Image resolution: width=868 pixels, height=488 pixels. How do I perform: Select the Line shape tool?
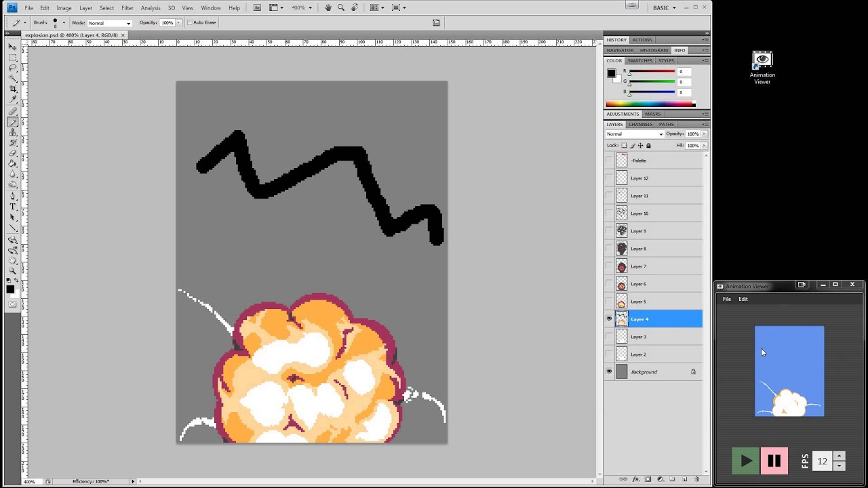13,228
